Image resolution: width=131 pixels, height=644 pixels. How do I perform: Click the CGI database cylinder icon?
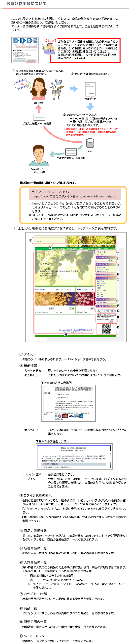point(90,143)
